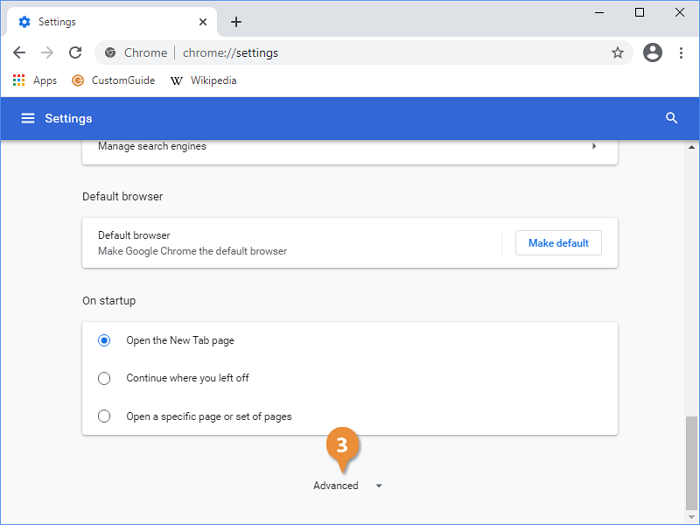700x525 pixels.
Task: Open the CustomGuide bookmark
Action: click(113, 80)
